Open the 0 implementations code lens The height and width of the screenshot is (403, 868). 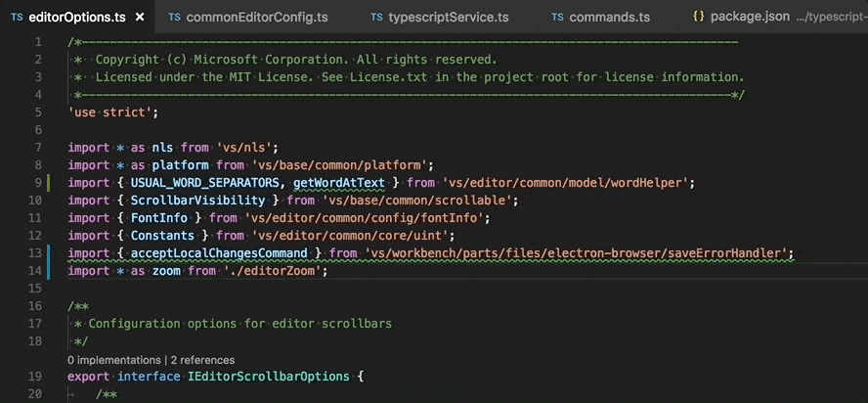[x=114, y=360]
